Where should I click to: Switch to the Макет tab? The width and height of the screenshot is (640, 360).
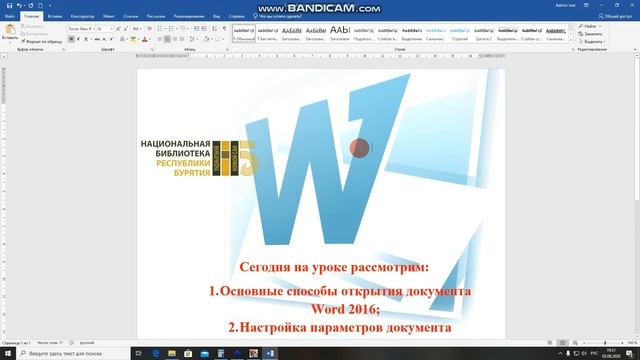tap(109, 16)
